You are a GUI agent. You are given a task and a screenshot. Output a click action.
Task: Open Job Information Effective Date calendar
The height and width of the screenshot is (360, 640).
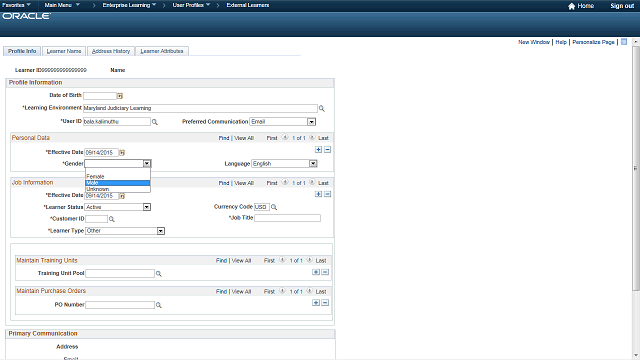[122, 196]
